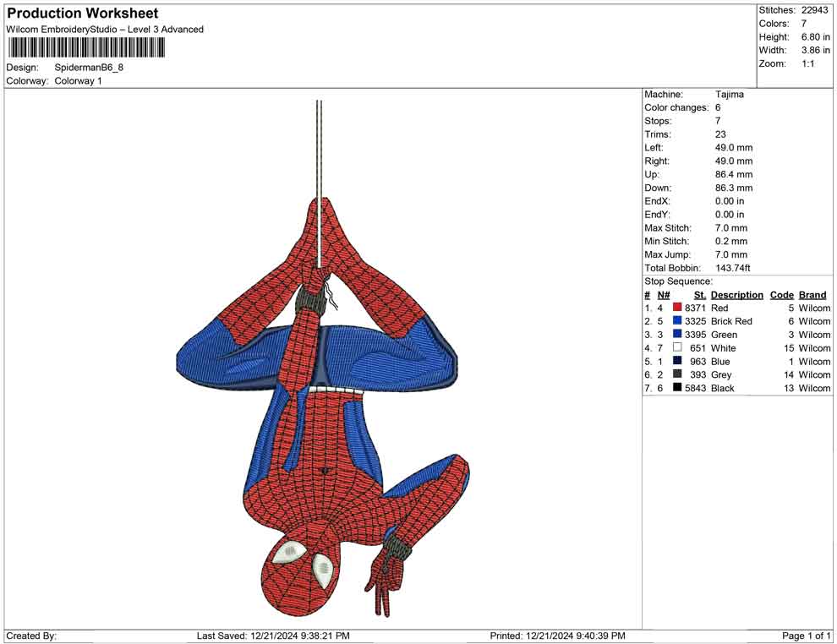Click the Up value '86.4 mm'
Screen dimensions: 837x644
(734, 174)
